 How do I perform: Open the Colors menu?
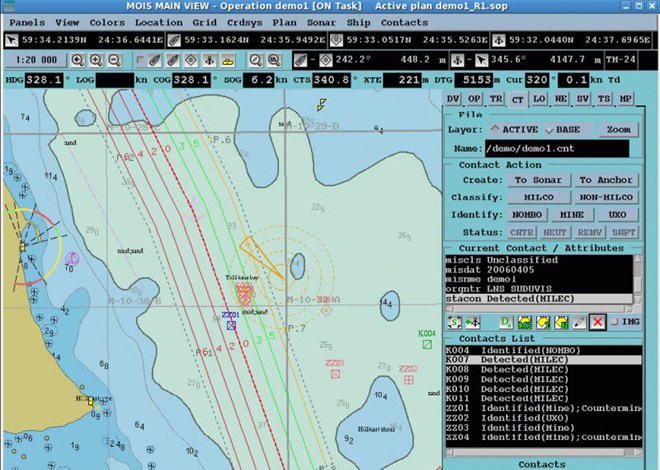coord(107,23)
